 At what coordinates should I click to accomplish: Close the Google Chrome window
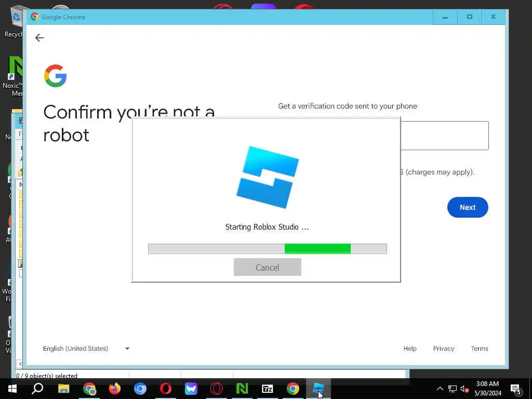click(x=494, y=17)
